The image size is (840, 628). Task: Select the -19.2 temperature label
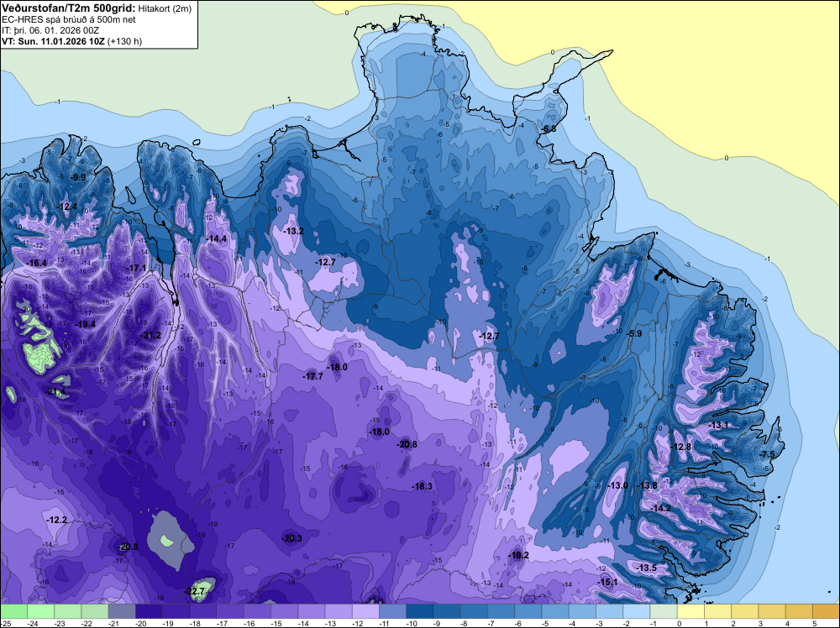click(x=518, y=555)
